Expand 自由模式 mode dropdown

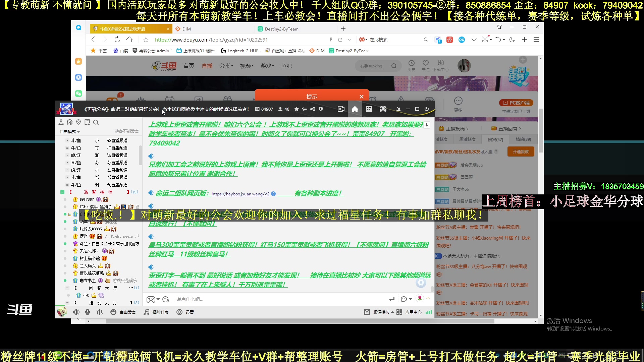(70, 132)
